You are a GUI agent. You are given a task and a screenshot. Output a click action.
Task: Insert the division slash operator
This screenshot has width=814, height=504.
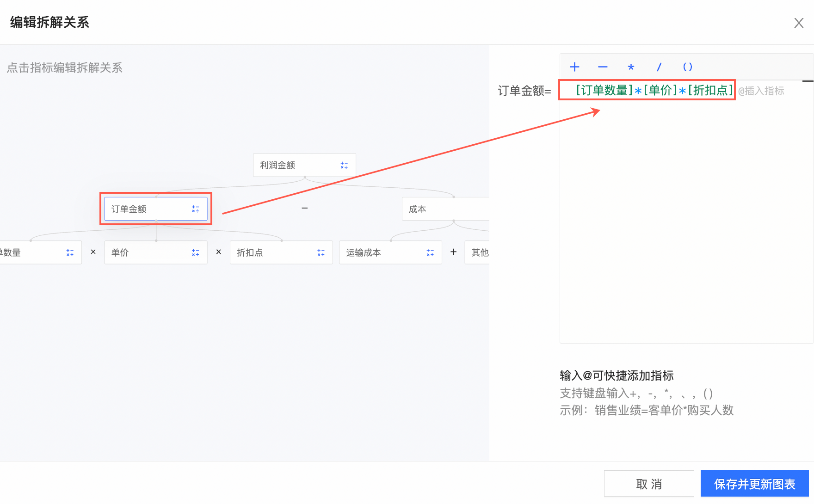pyautogui.click(x=659, y=67)
